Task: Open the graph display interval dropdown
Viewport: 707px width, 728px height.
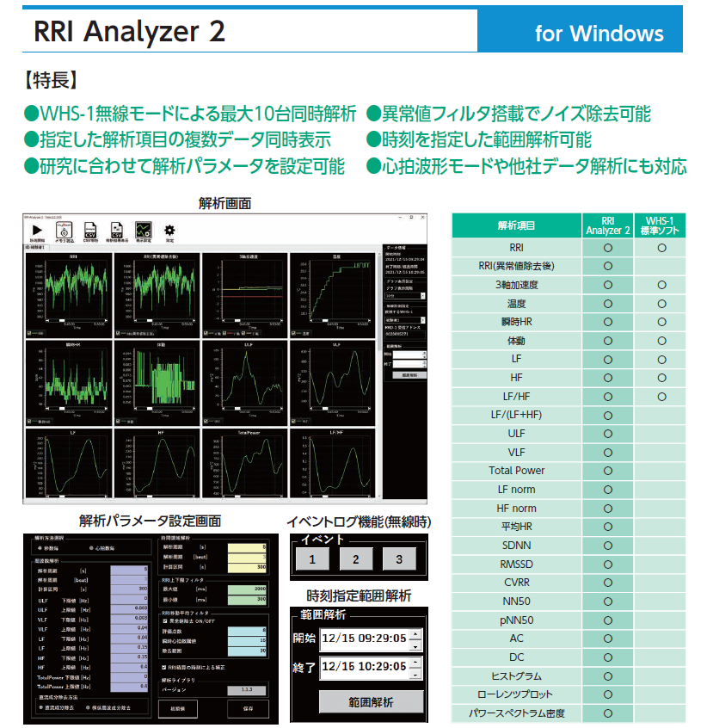Action: pyautogui.click(x=404, y=295)
